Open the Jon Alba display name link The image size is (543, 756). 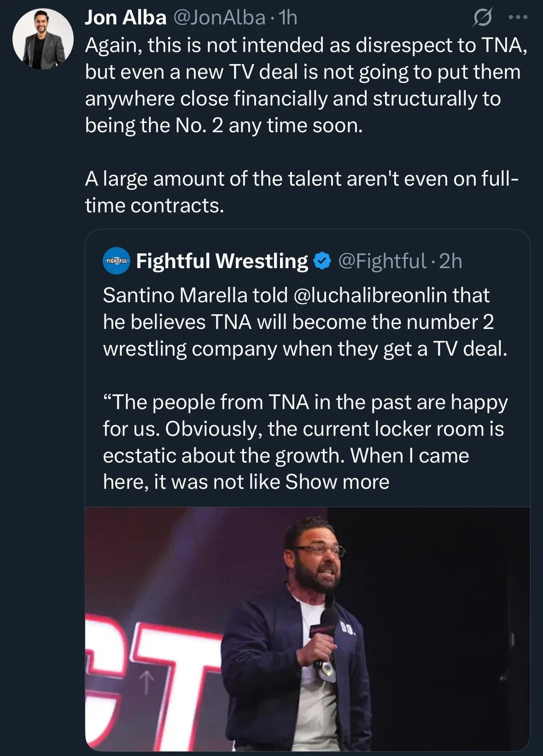pyautogui.click(x=125, y=18)
